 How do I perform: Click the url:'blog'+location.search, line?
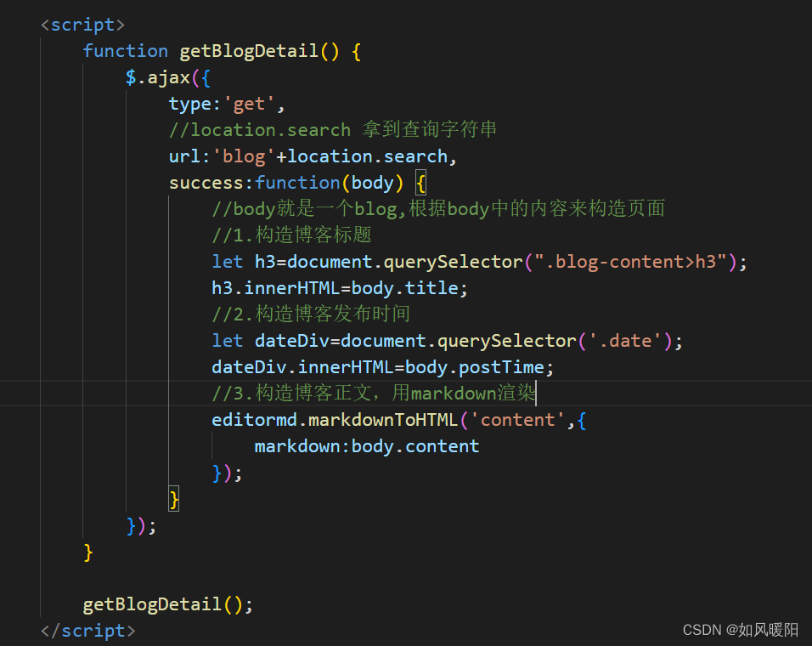click(x=313, y=156)
